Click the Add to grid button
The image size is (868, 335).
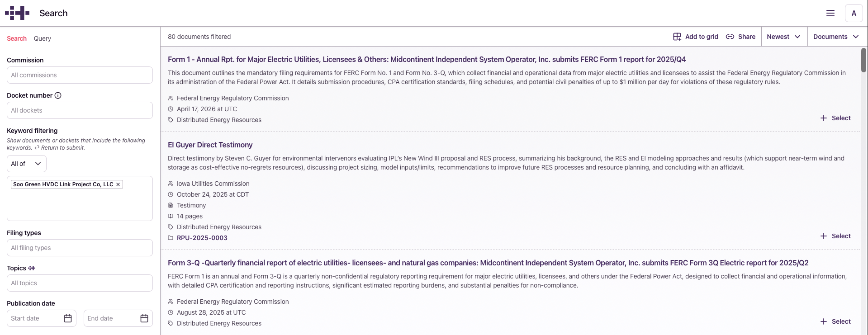pos(696,37)
